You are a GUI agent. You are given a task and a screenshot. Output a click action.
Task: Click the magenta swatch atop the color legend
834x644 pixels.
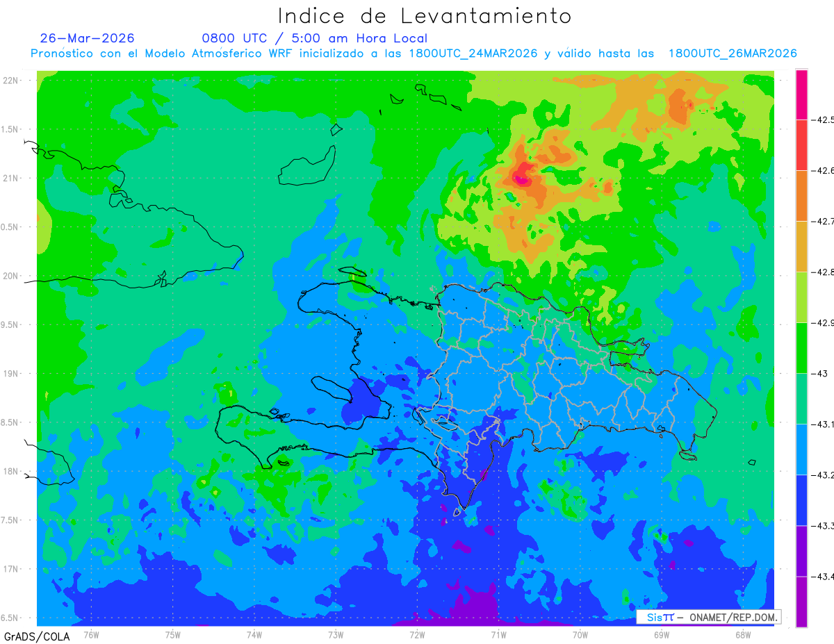pos(801,94)
